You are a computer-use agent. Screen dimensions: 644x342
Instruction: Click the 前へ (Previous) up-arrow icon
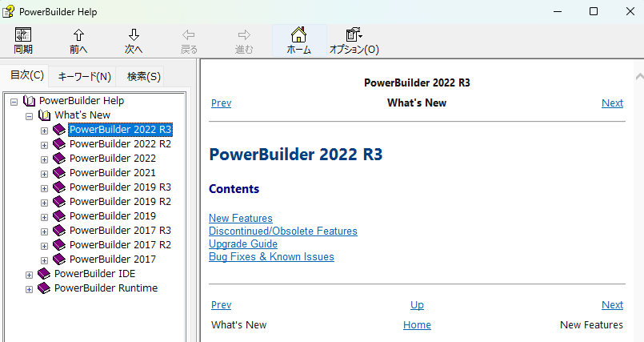[x=78, y=36]
